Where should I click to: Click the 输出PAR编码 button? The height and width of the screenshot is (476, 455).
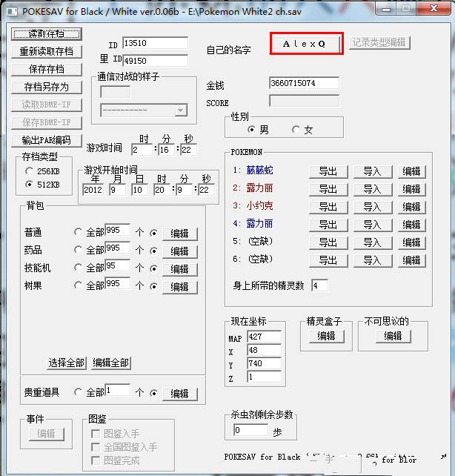[x=47, y=141]
